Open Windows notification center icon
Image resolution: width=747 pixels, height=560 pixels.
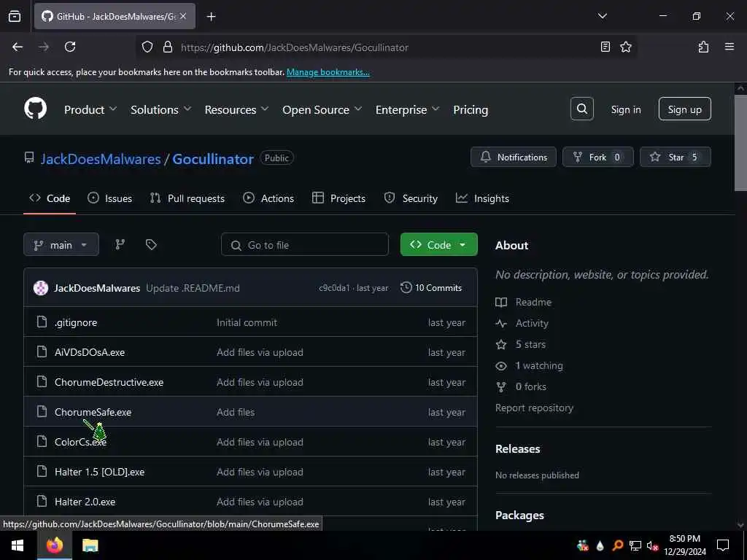[723, 545]
